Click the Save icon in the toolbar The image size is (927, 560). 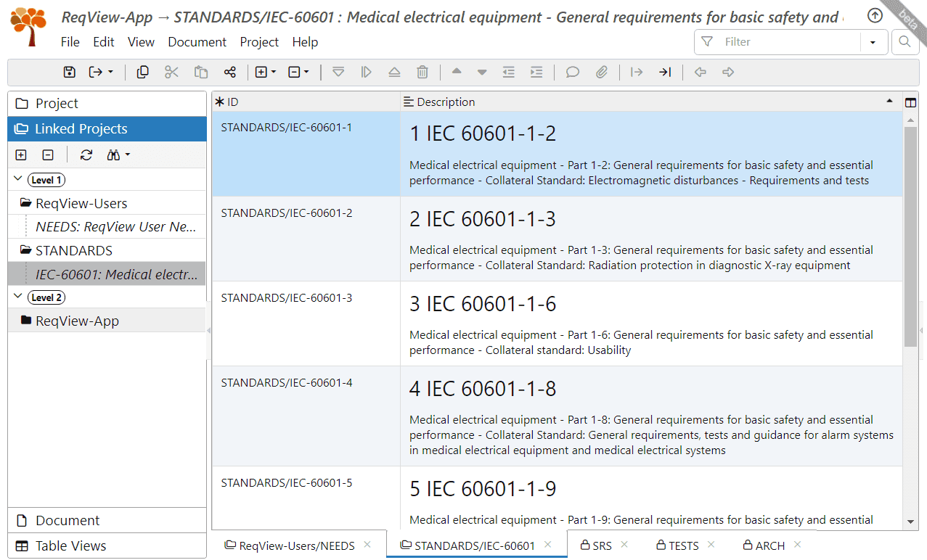[69, 72]
